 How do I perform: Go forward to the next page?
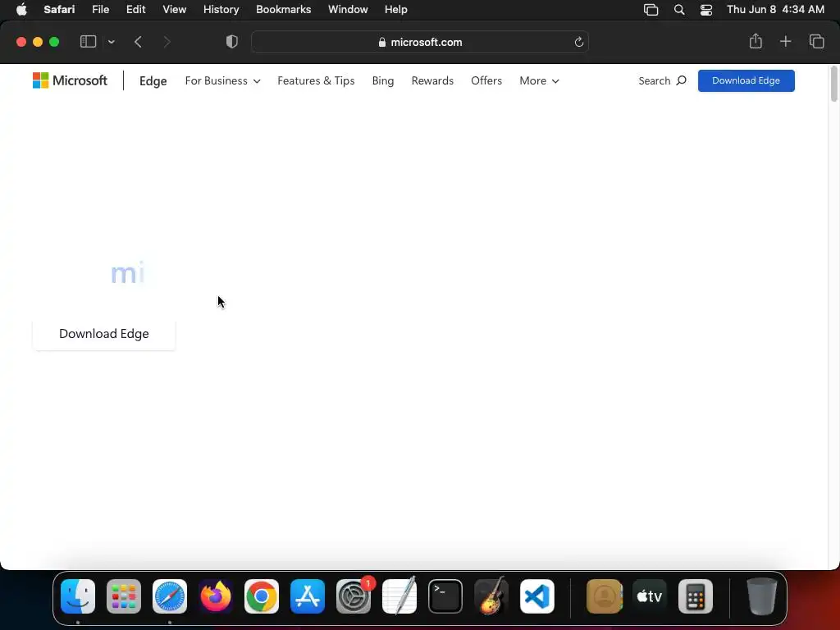(167, 42)
